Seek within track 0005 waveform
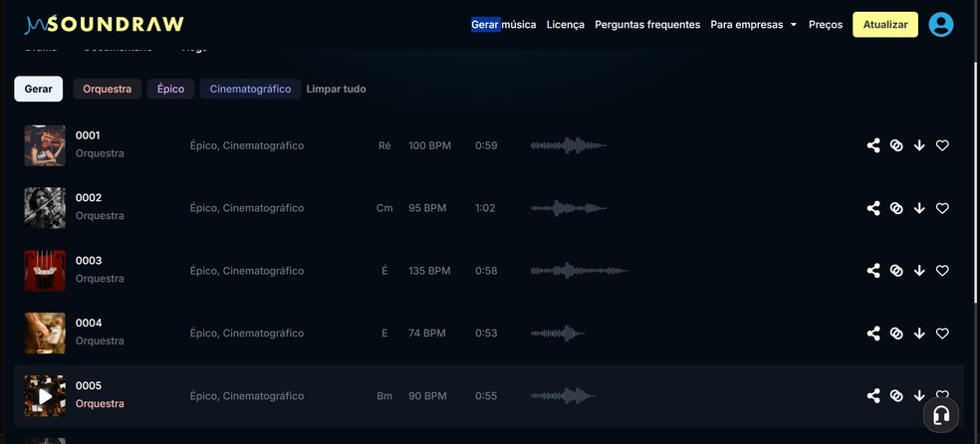 coord(563,395)
